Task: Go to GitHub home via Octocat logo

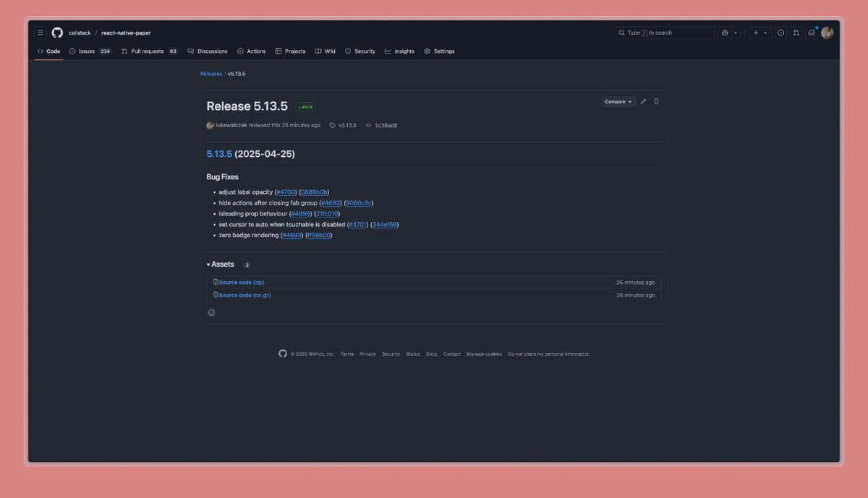Action: pyautogui.click(x=58, y=33)
